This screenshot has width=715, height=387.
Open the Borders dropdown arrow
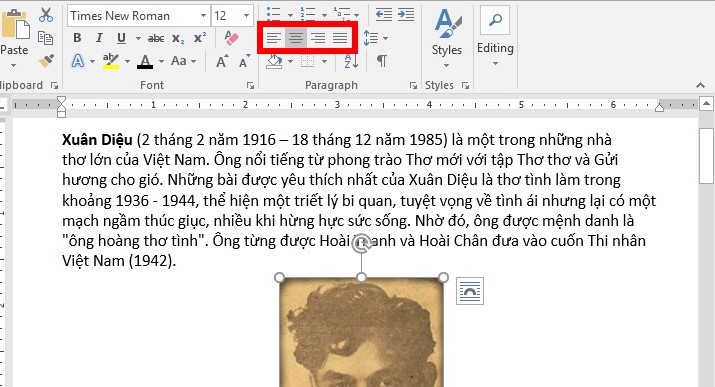tap(324, 61)
